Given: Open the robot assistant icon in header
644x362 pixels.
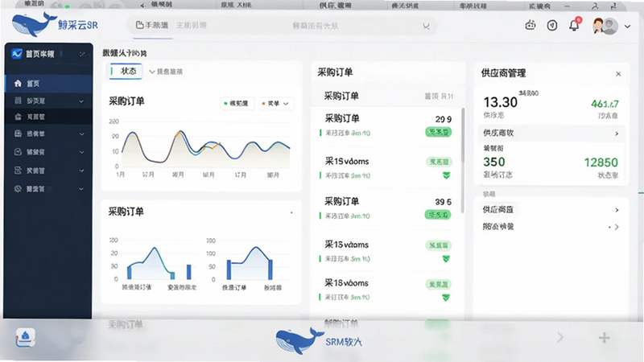Looking at the screenshot, I should pos(530,26).
